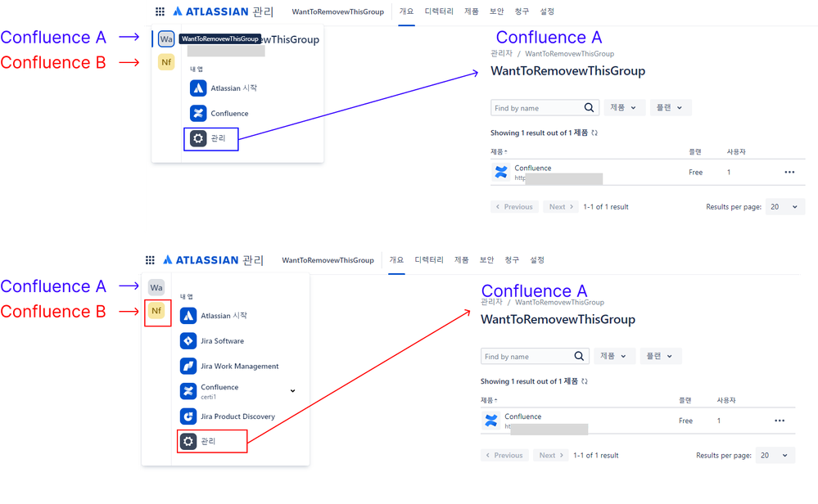Click the Confluence product icon in lower table
The height and width of the screenshot is (504, 818).
491,421
